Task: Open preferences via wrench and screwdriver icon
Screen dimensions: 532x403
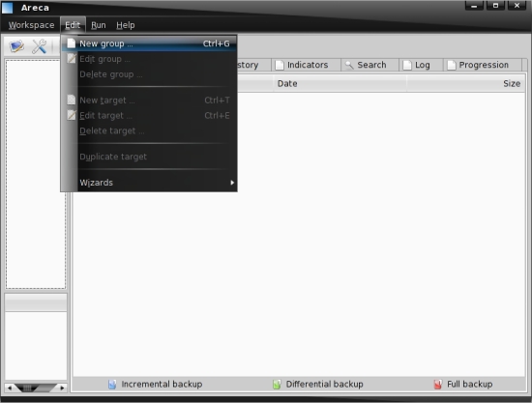Action: coord(39,46)
